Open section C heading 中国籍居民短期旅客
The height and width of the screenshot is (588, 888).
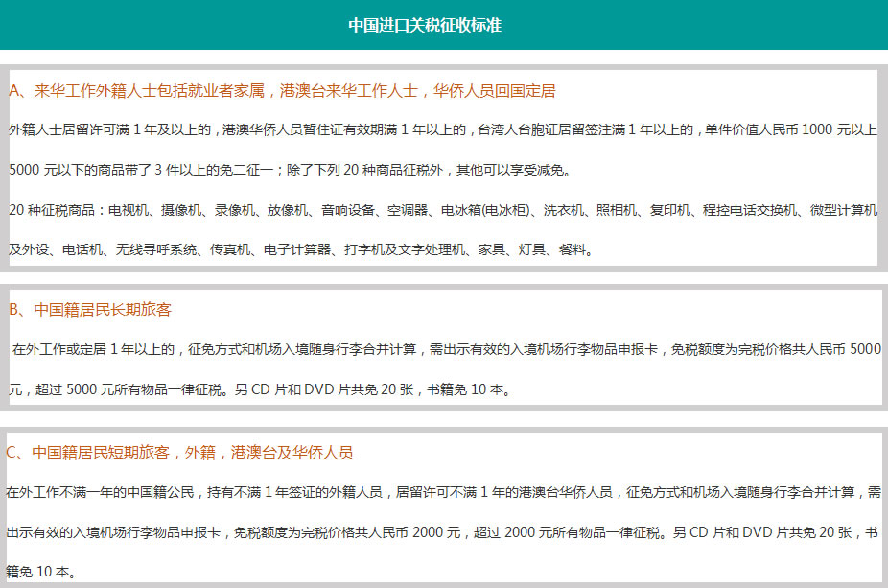click(x=179, y=452)
